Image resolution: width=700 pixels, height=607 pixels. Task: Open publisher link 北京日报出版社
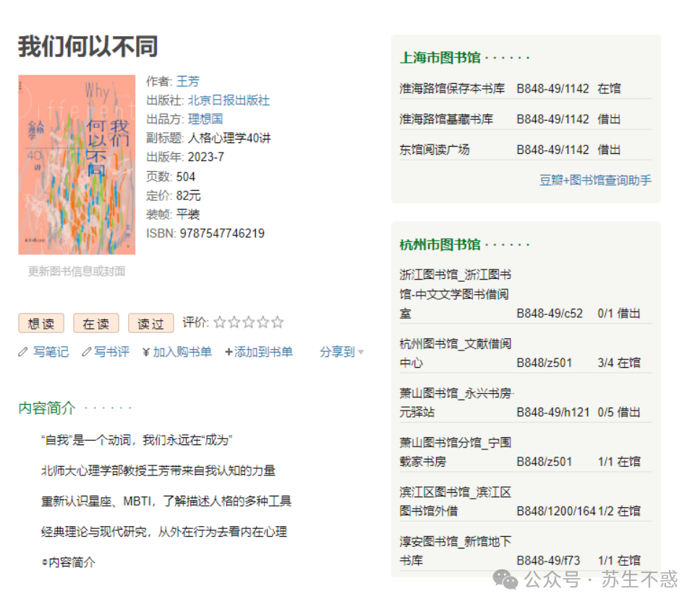click(x=229, y=100)
